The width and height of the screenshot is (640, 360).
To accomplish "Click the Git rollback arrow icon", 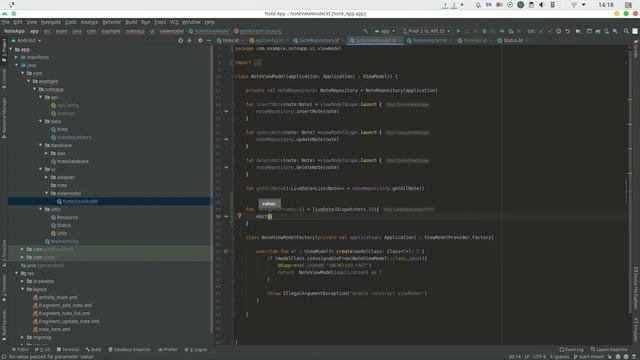I will (567, 31).
